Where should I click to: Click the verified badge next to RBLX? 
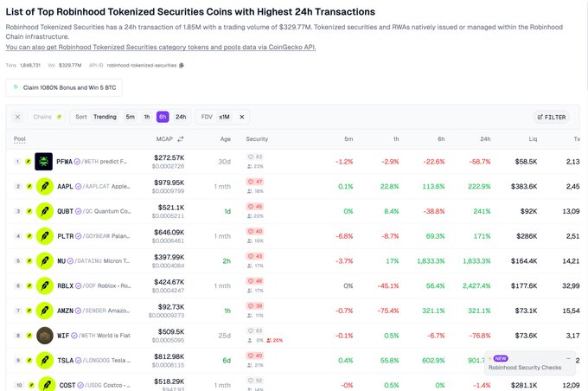[x=78, y=286]
